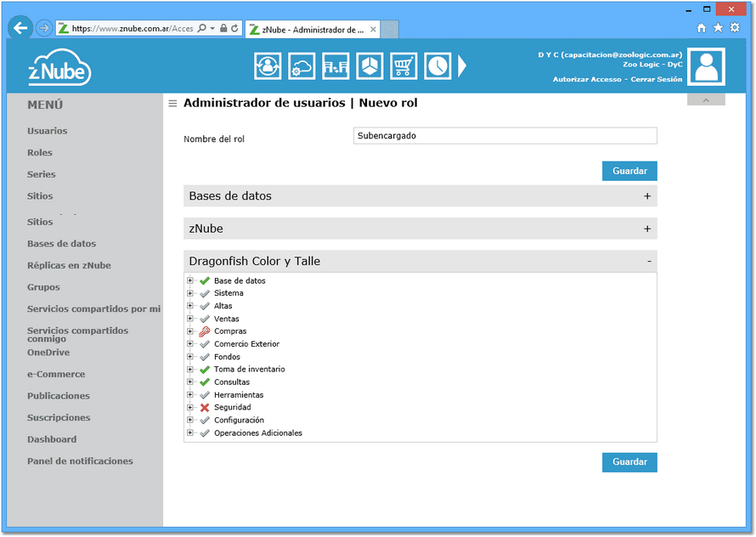The height and width of the screenshot is (537, 756).
Task: Open the shopping cart toolbar icon
Action: click(x=403, y=65)
